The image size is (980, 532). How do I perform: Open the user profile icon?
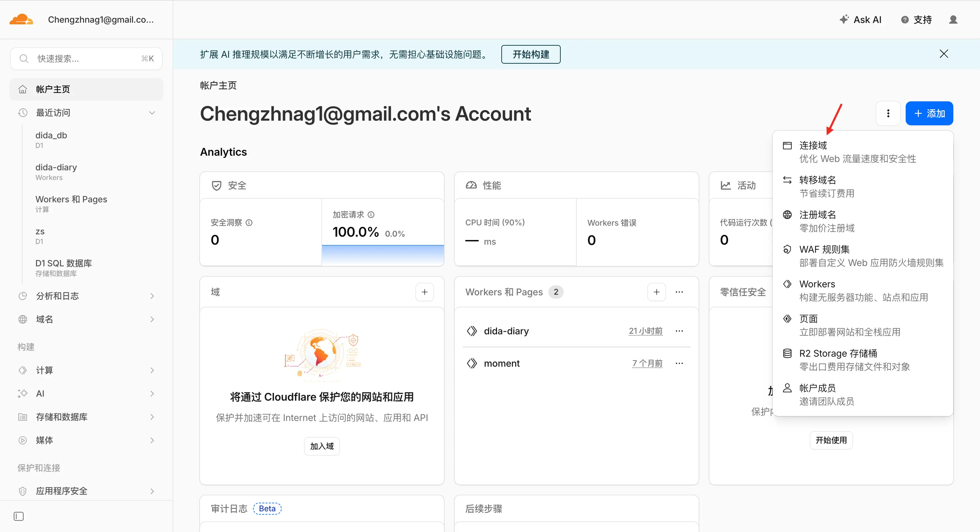click(953, 20)
